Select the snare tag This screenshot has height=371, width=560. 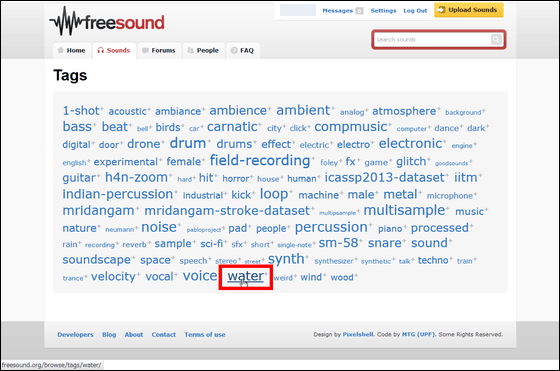(x=385, y=243)
